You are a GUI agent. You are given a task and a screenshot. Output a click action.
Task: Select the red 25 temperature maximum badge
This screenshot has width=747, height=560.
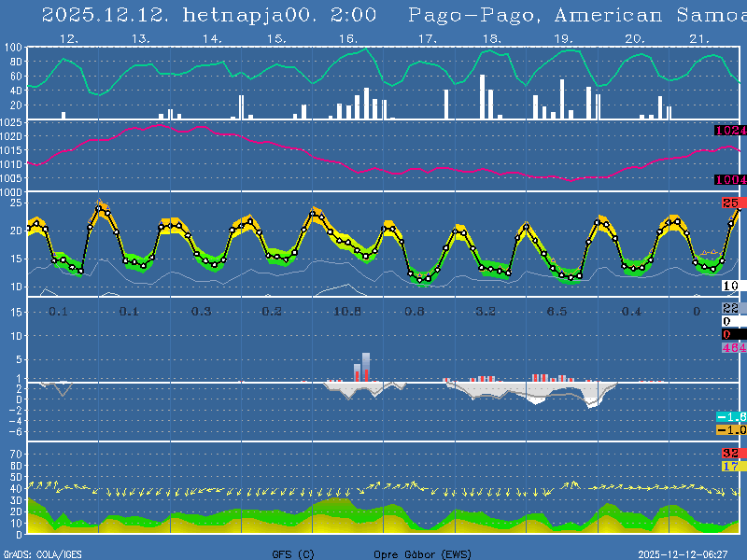[730, 203]
